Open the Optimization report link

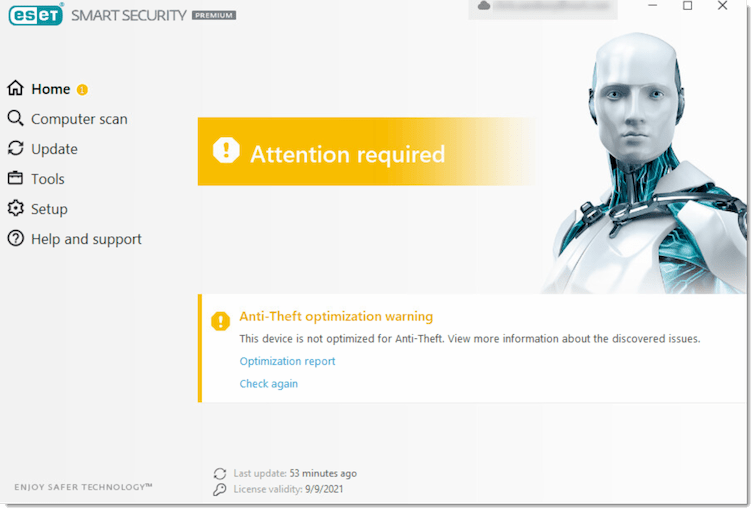coord(287,361)
